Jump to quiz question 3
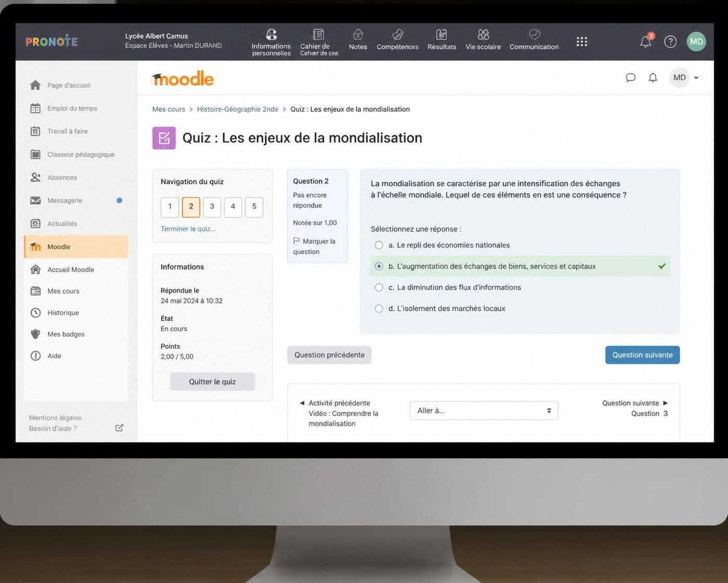 [x=212, y=207]
